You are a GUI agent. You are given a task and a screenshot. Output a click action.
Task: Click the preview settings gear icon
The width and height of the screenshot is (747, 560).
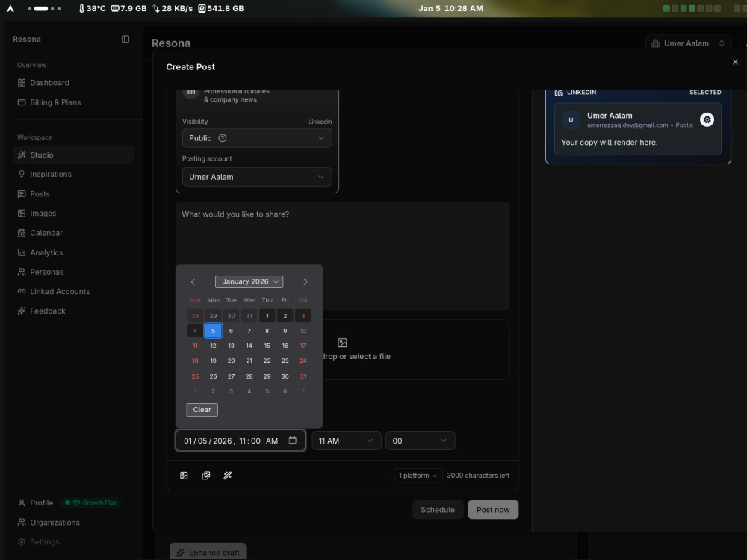pyautogui.click(x=707, y=119)
